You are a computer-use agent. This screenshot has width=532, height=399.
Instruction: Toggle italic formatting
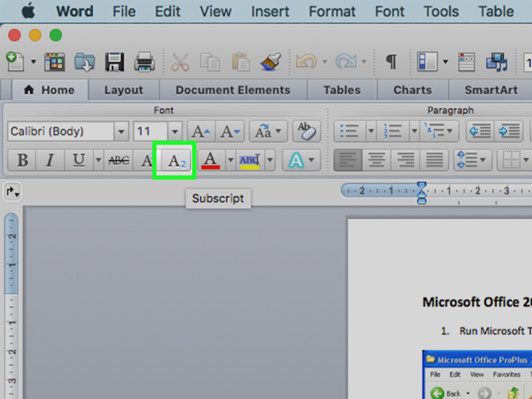(50, 160)
